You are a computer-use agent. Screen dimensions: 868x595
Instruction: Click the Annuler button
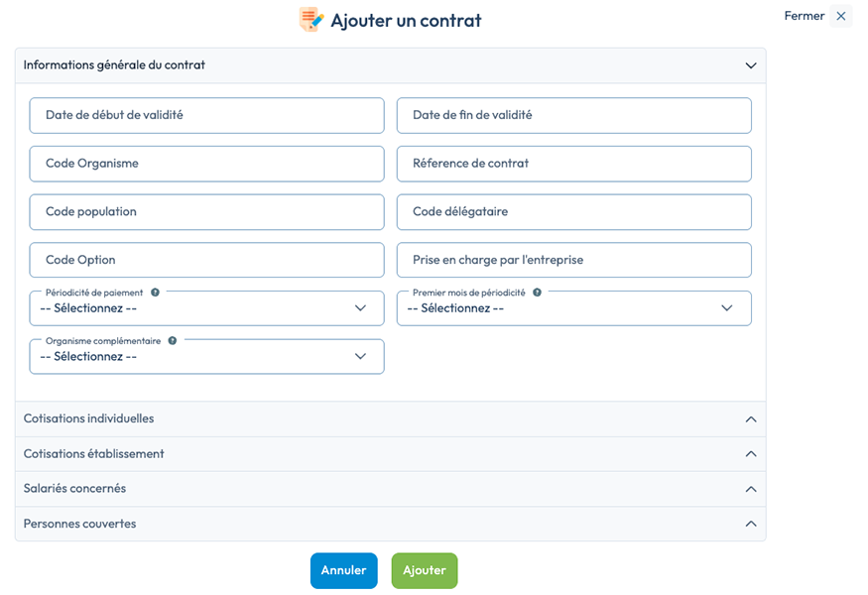coord(344,570)
